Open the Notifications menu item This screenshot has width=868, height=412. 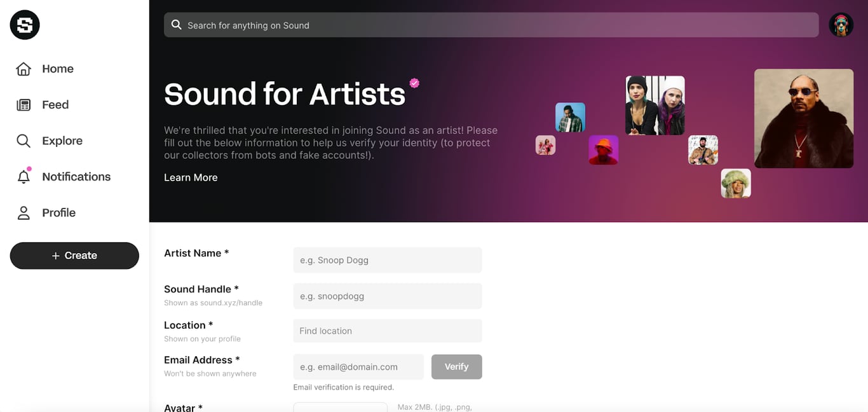pyautogui.click(x=76, y=177)
